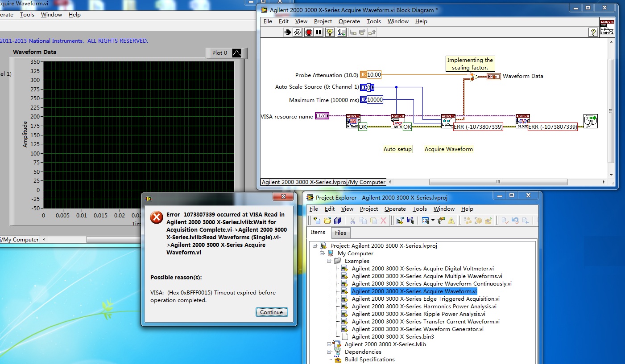Image resolution: width=625 pixels, height=364 pixels.
Task: Click Plot 0 legend sample on graph
Action: tap(237, 53)
